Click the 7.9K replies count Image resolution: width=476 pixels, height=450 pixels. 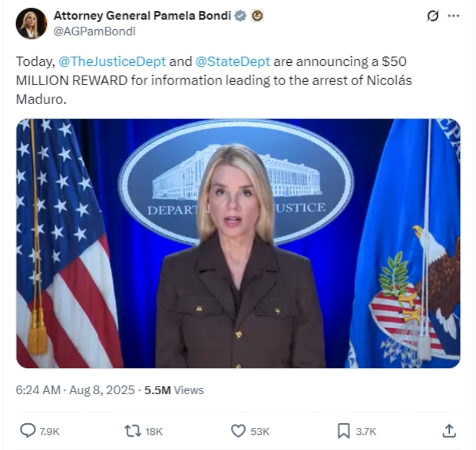[50, 432]
